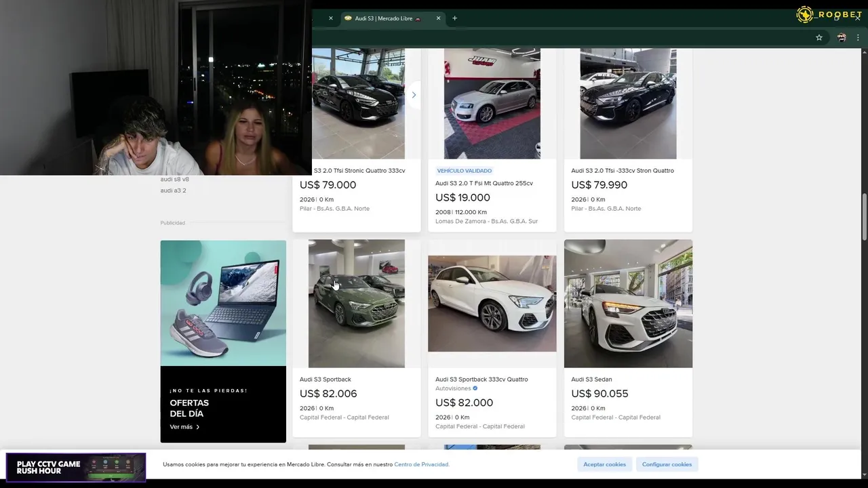Click the Play CCTV Game Rush Hour banner
Image resolution: width=868 pixels, height=488 pixels.
coord(76,467)
